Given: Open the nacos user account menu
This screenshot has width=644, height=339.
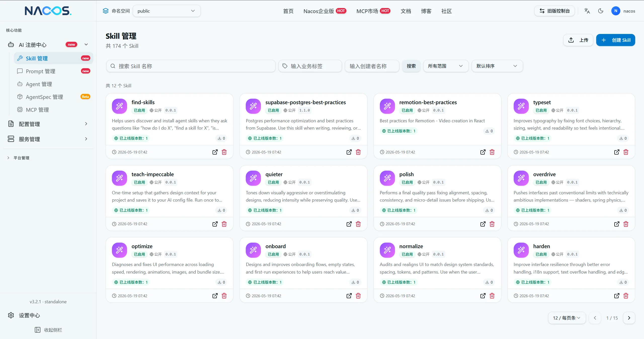Looking at the screenshot, I should (x=623, y=11).
